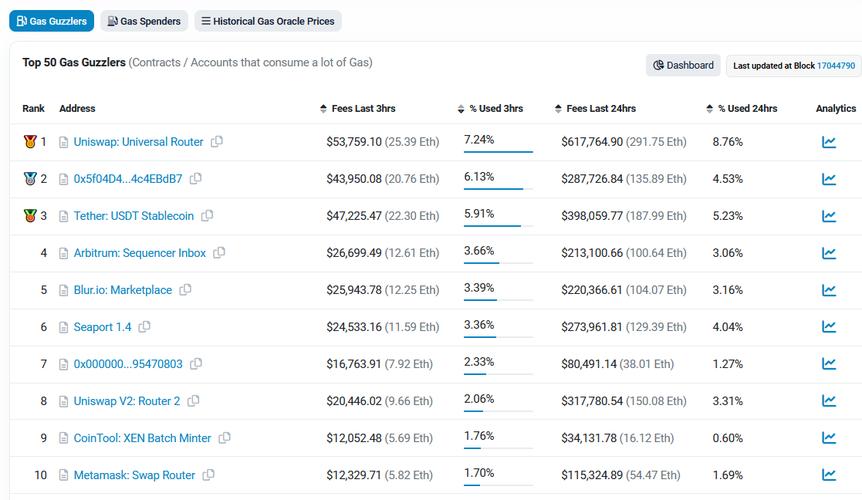The image size is (862, 500).
Task: Copy address of Metamask: Swap Router
Action: tap(209, 475)
